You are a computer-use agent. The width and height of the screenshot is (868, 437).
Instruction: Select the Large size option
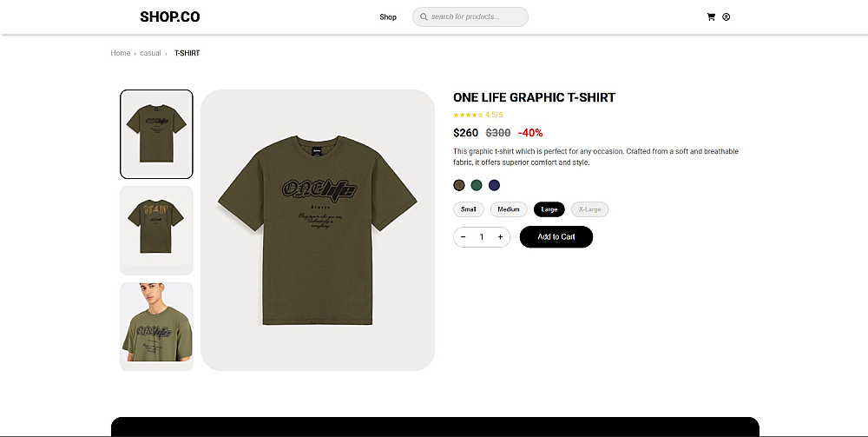coord(549,209)
